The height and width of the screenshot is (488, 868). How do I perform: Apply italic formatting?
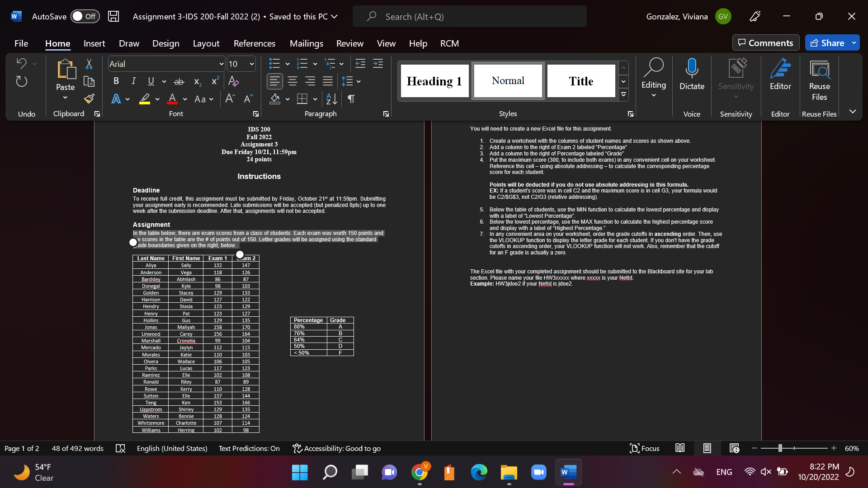[x=133, y=81]
